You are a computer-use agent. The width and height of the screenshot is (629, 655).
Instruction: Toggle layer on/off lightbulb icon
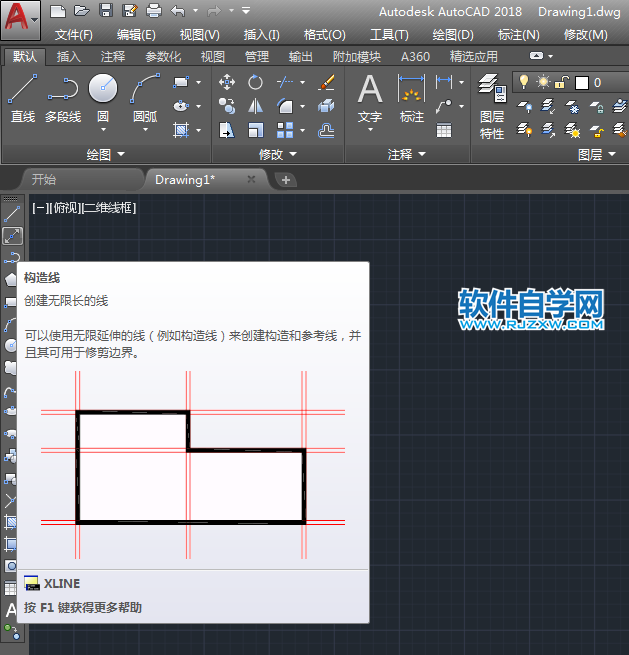click(x=523, y=82)
